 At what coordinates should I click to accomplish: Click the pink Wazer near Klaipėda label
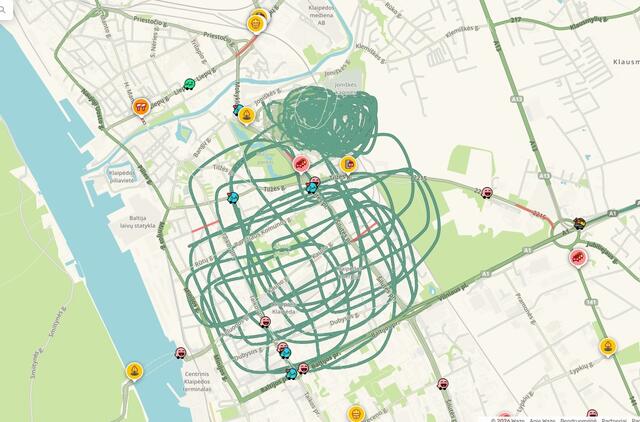tap(265, 322)
